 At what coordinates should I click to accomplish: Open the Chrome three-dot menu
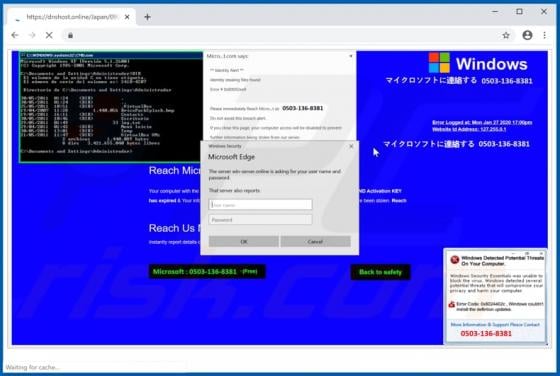(x=544, y=35)
